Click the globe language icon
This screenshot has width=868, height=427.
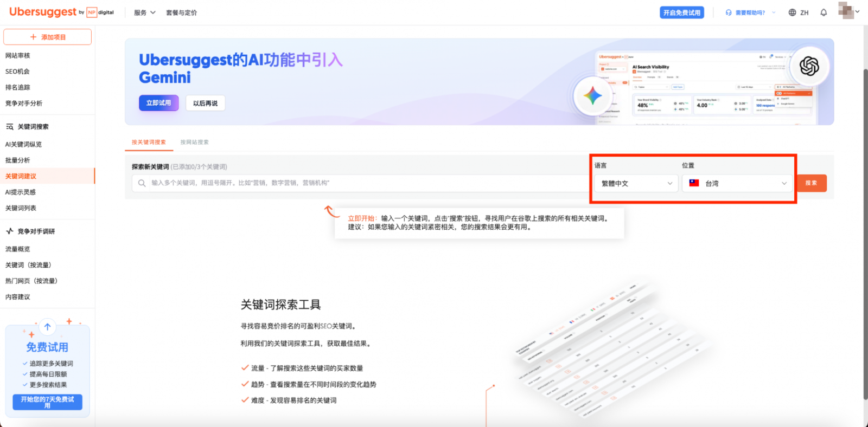[x=792, y=12]
